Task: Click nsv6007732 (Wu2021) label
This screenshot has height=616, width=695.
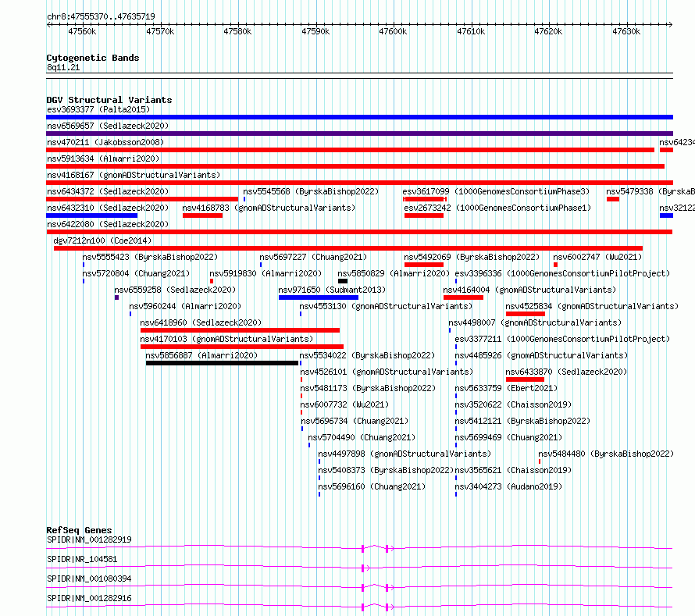Action: coord(344,404)
